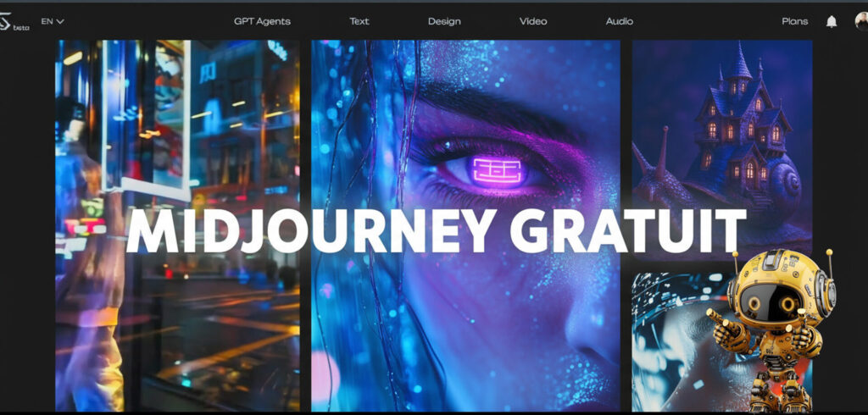Open the Video section
Screen dimensions: 868x415
532,21
